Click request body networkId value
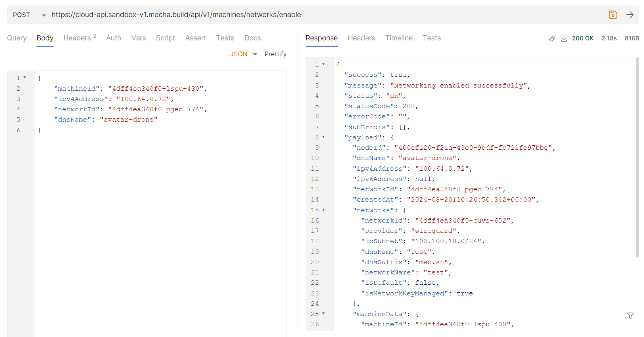Screen dimensions: 644x337 coord(156,109)
